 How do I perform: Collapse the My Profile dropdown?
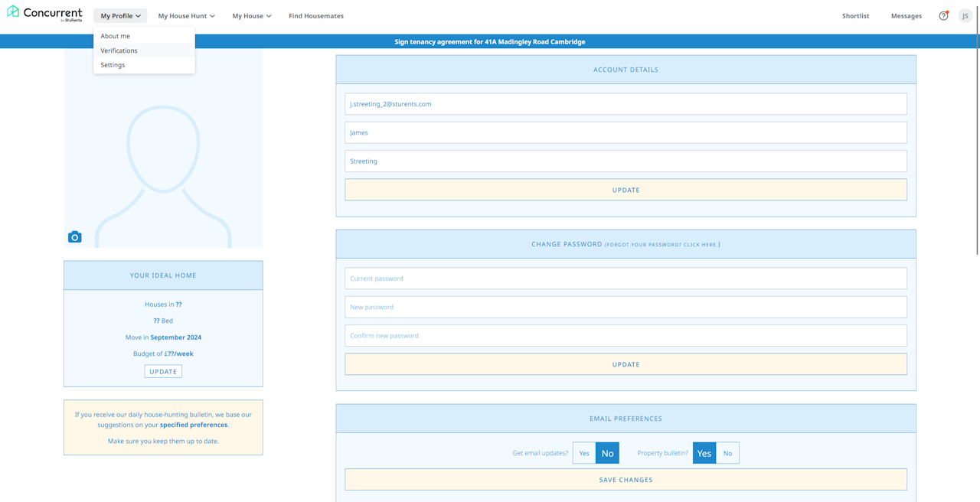pyautogui.click(x=120, y=16)
